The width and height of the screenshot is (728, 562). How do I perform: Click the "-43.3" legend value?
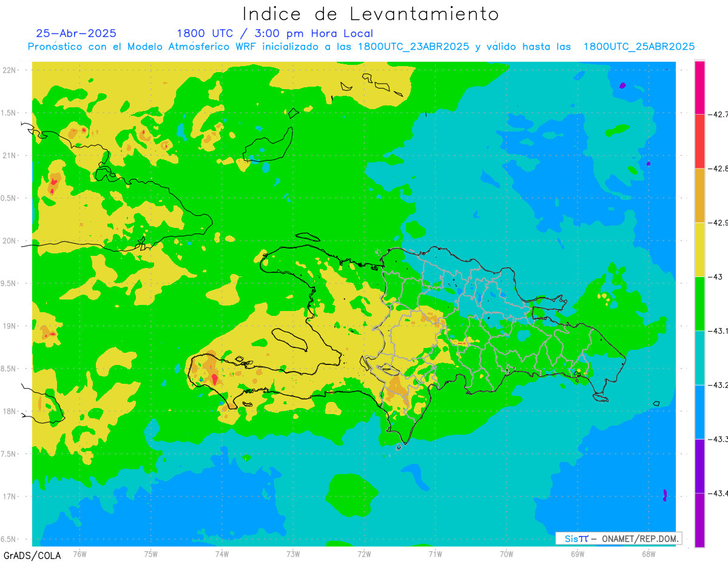pyautogui.click(x=718, y=439)
